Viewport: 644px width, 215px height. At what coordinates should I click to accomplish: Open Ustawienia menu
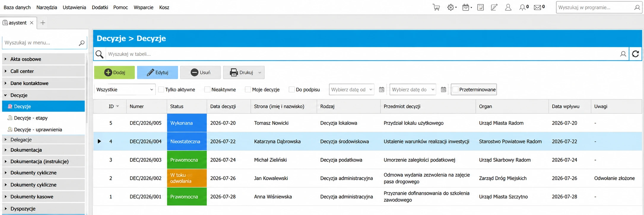pos(74,7)
